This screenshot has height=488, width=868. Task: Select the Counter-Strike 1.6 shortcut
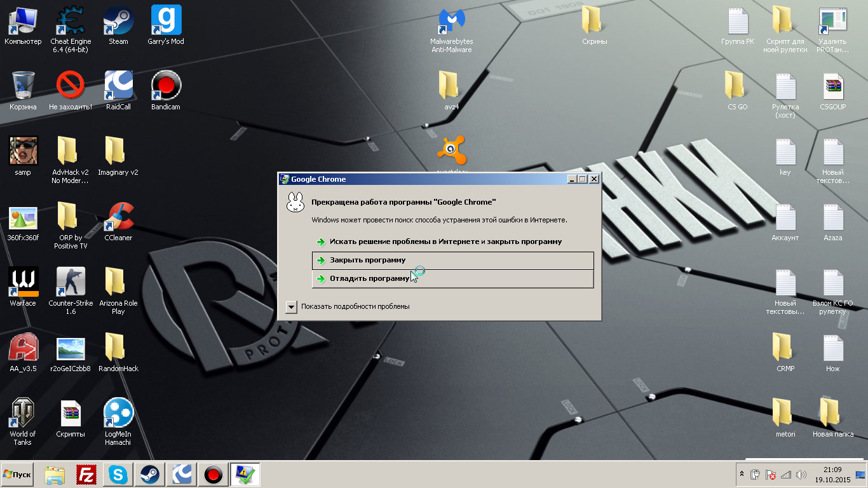[70, 291]
